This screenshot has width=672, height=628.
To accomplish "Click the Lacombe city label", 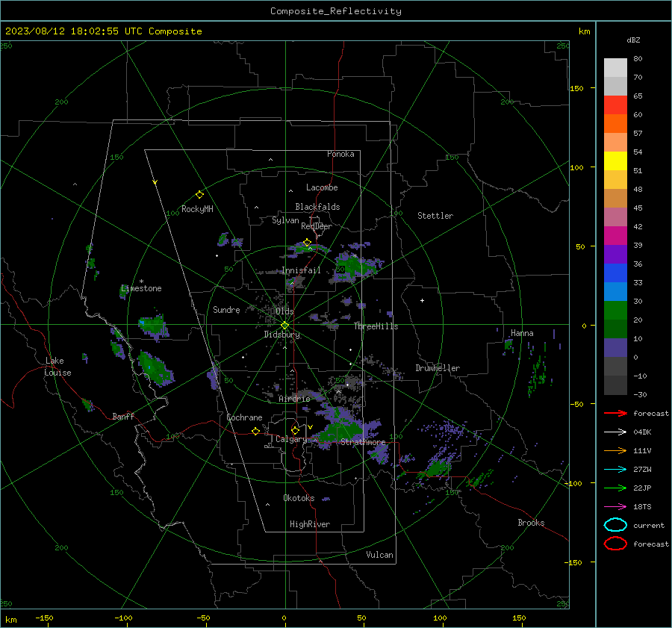I will tap(322, 187).
